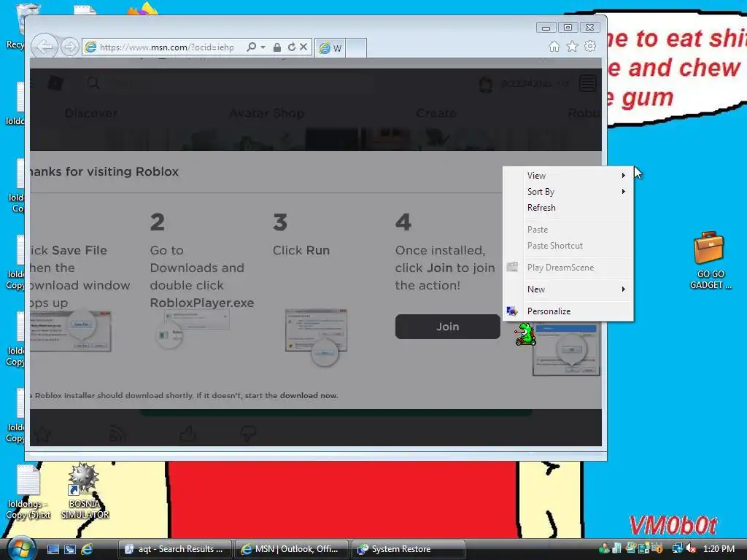Click the Join button on Roblox page

[447, 327]
